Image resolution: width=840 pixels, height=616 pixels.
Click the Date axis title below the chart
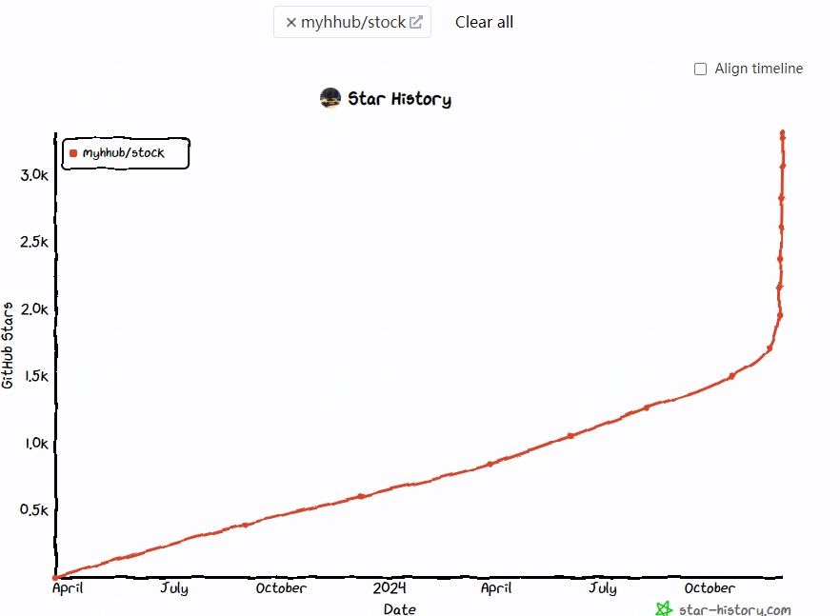click(399, 609)
